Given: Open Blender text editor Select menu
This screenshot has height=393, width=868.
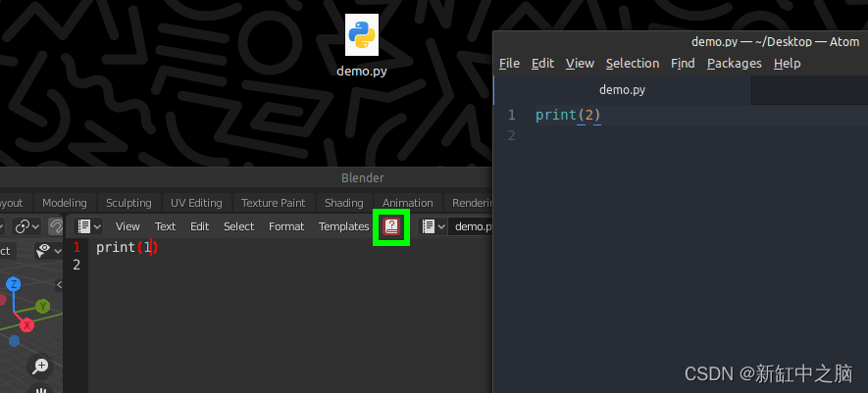Looking at the screenshot, I should click(238, 226).
